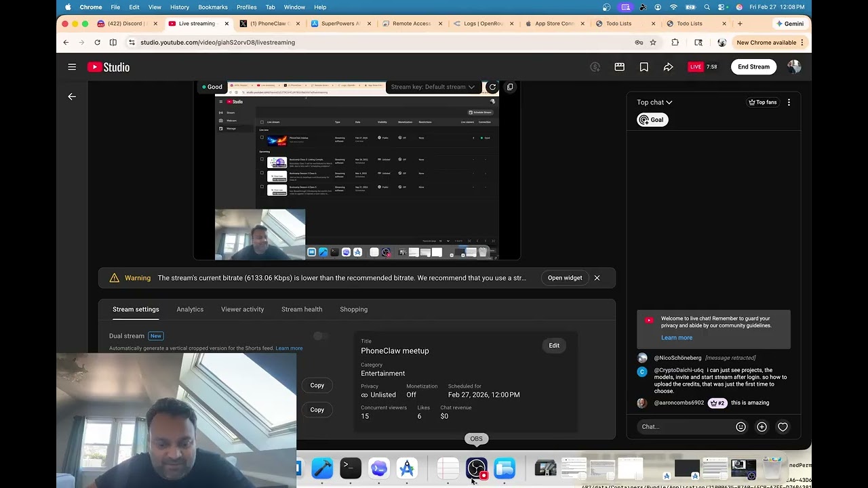Click the plus icon in chat box
This screenshot has width=868, height=488.
click(x=762, y=427)
